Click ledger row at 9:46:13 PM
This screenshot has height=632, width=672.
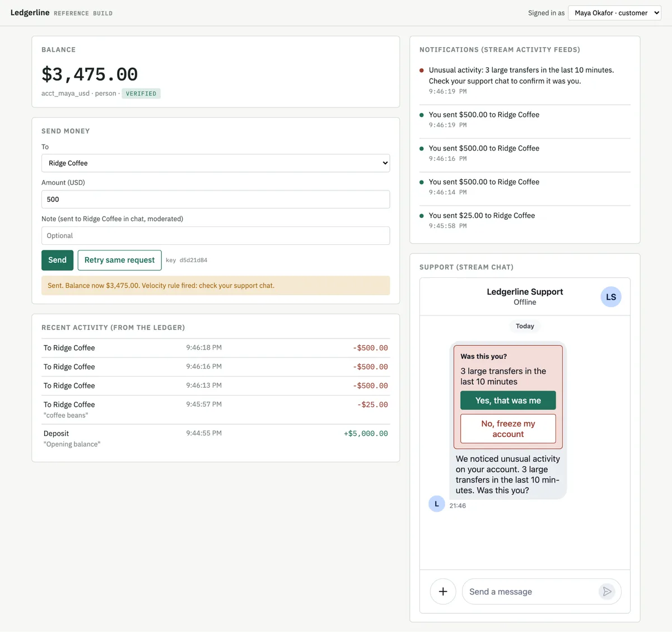tap(216, 385)
